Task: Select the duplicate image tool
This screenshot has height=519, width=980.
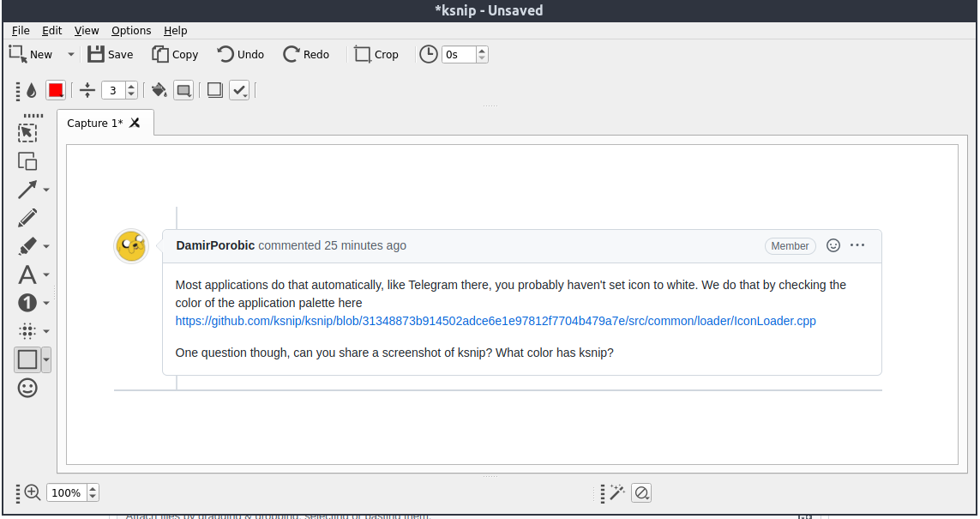Action: 27,160
